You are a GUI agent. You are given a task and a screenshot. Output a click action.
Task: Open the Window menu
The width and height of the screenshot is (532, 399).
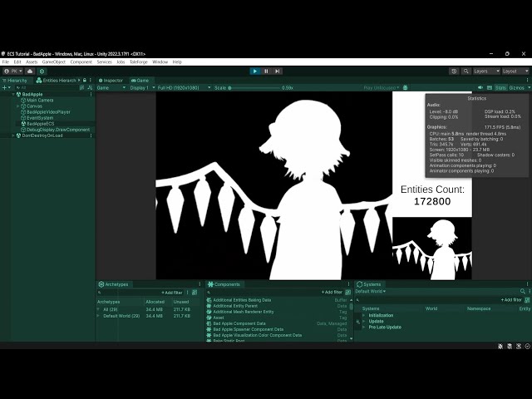160,62
